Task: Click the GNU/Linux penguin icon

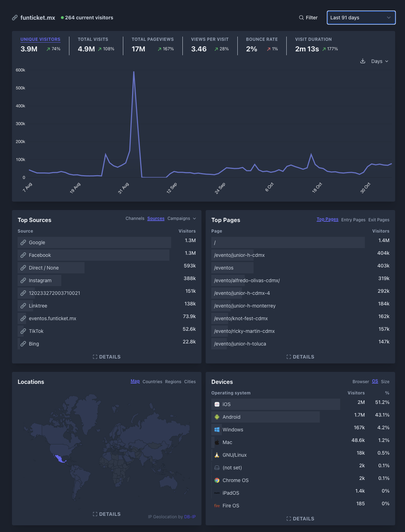Action: tap(217, 455)
